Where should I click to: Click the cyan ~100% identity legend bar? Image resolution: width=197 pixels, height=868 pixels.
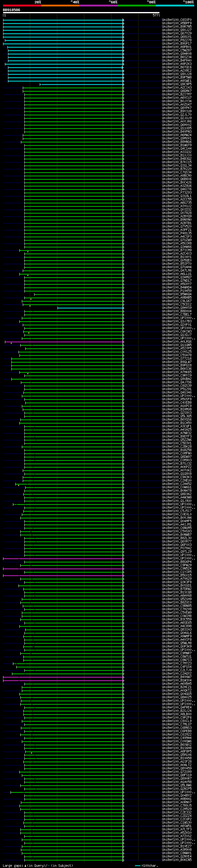(175, 6)
